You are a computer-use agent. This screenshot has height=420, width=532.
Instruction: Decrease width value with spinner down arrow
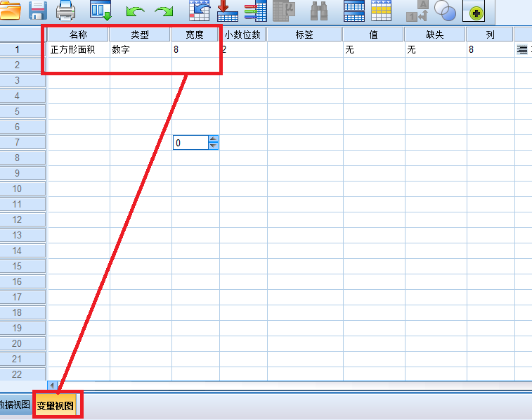coord(213,146)
